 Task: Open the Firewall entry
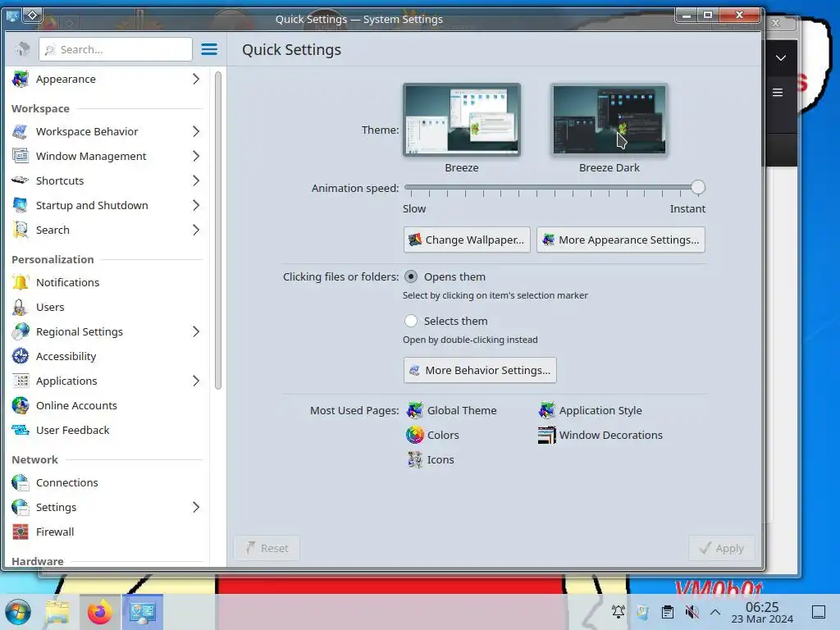pos(107,532)
